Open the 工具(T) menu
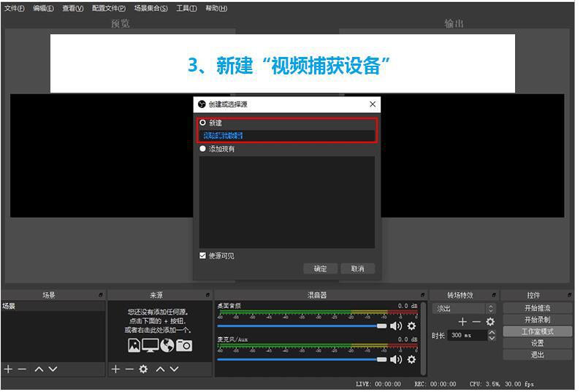The height and width of the screenshot is (392, 583). click(186, 8)
